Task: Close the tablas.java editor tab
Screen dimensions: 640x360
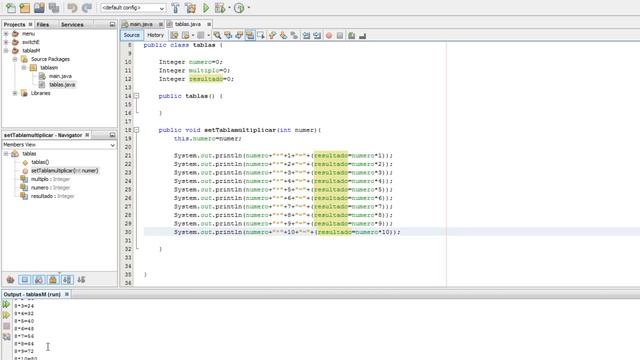Action: (209, 24)
